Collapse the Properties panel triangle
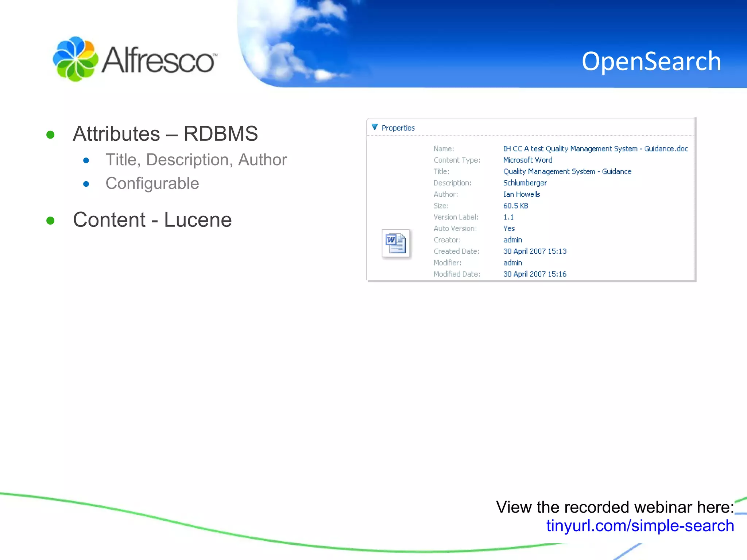This screenshot has height=560, width=747. tap(374, 127)
